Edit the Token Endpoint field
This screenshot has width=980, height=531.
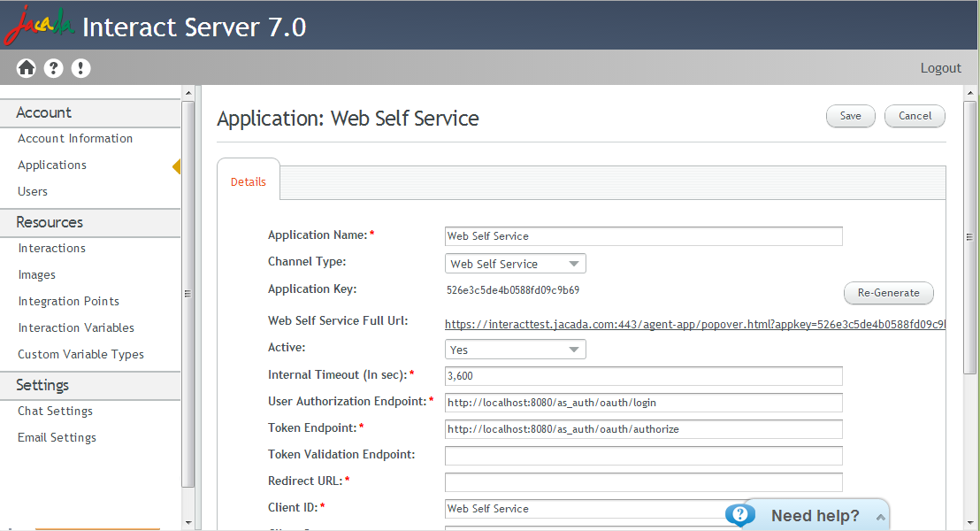pos(644,429)
